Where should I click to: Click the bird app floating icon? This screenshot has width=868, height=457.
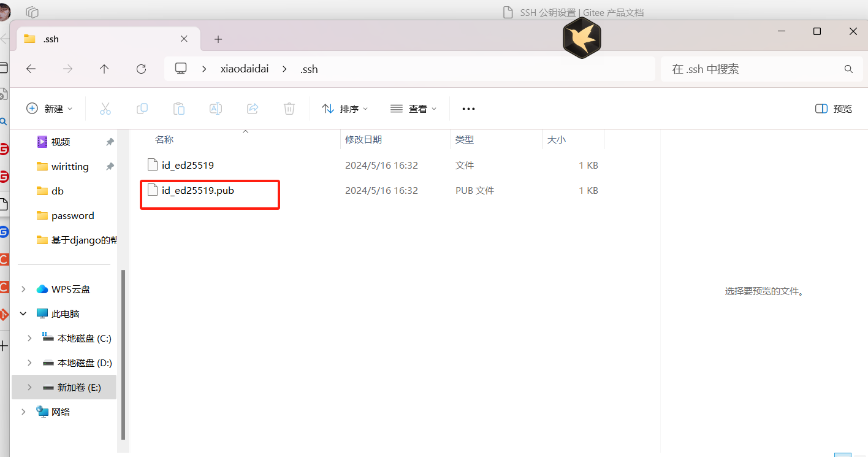tap(582, 38)
